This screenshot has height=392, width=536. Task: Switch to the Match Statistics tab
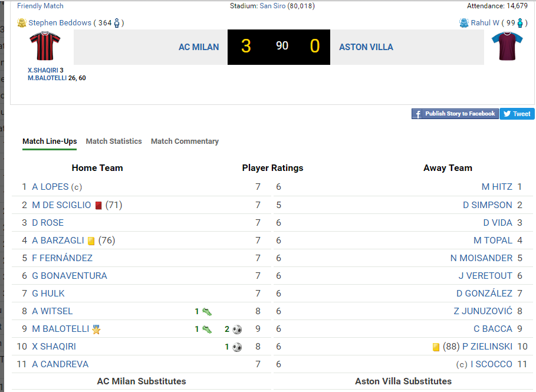114,141
